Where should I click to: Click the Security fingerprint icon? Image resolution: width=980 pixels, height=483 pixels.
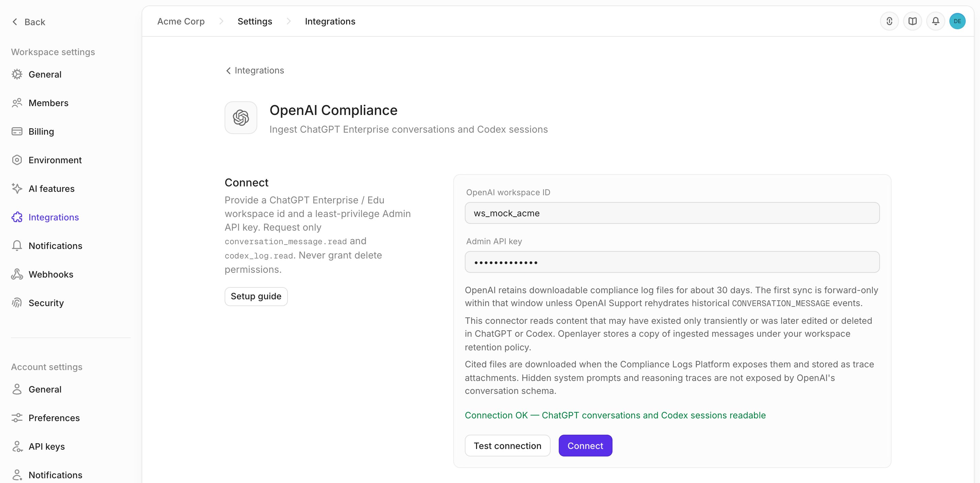17,302
